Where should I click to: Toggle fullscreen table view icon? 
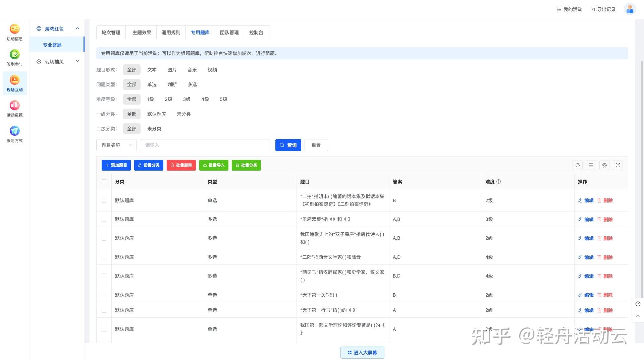coord(618,165)
